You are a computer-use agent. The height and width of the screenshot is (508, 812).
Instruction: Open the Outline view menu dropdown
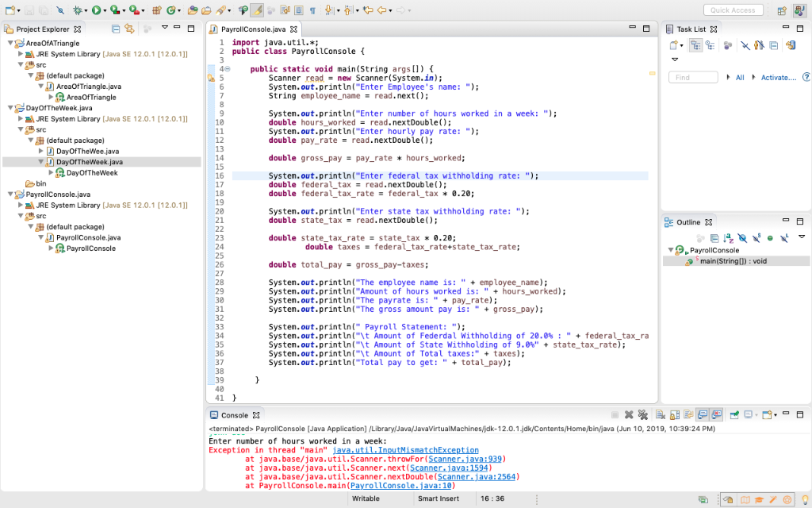pyautogui.click(x=801, y=237)
